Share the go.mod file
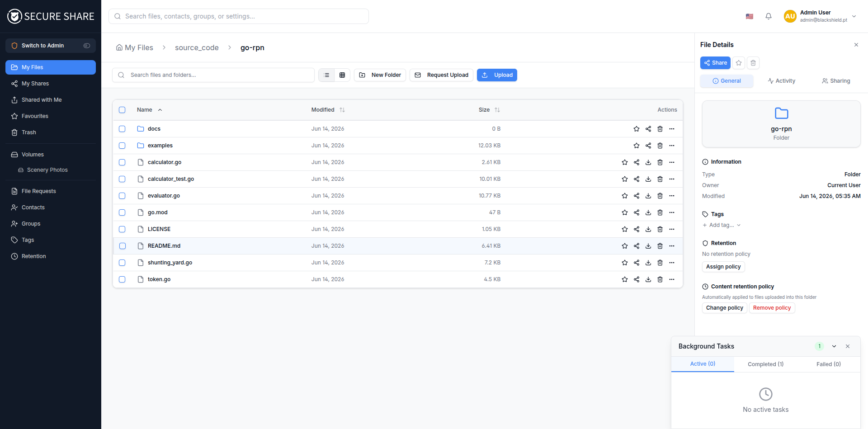 tap(637, 212)
